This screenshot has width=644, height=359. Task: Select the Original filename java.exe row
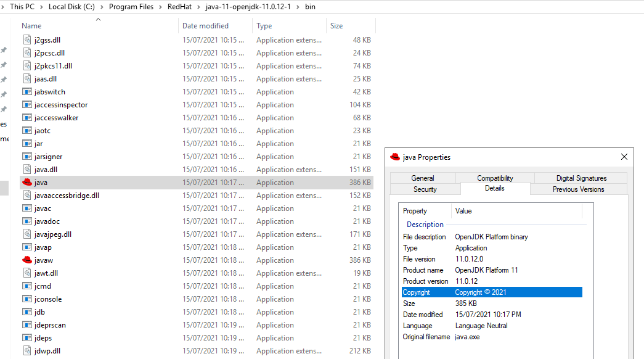coord(492,337)
